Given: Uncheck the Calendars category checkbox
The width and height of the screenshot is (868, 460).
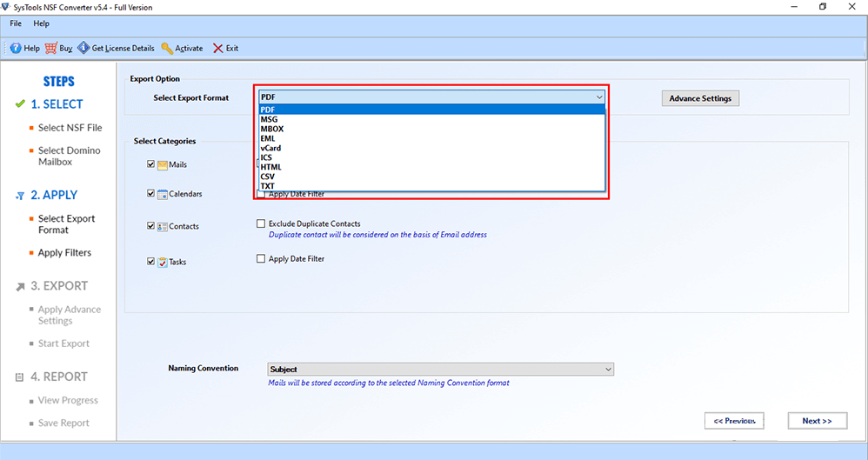Looking at the screenshot, I should (x=150, y=194).
